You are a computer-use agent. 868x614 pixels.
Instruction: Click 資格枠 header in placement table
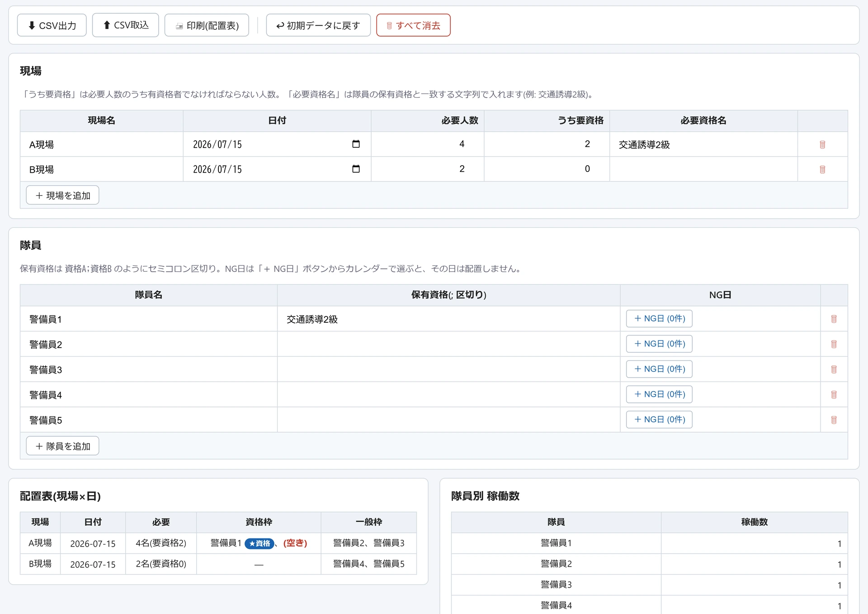[259, 522]
